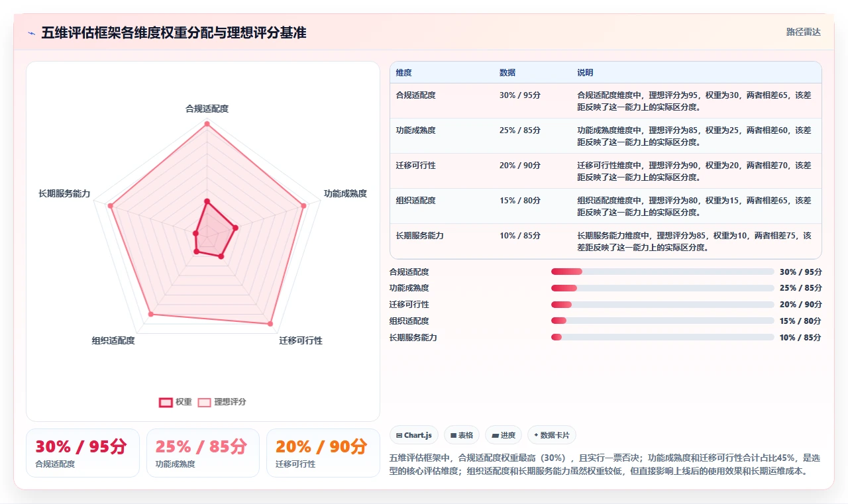Select the Chart.js tag
848x504 pixels.
[414, 435]
